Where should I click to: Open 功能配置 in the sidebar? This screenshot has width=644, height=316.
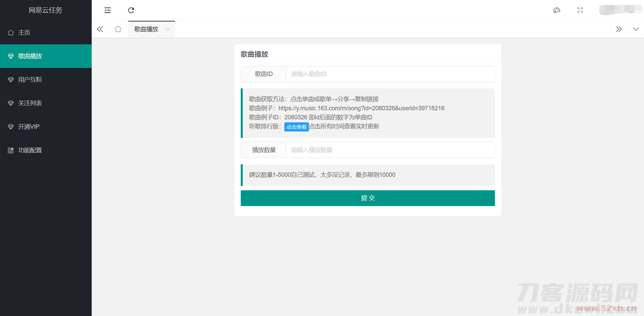30,150
